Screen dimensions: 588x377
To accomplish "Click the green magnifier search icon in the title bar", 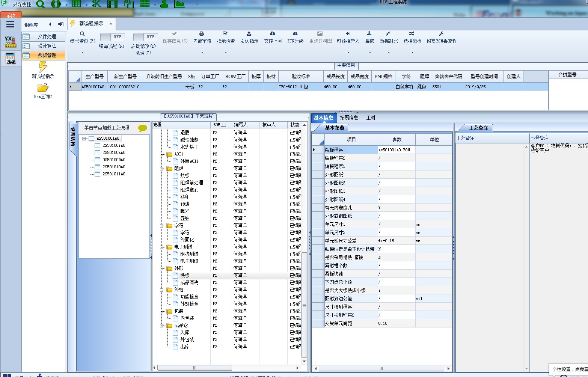I will [x=41, y=4].
